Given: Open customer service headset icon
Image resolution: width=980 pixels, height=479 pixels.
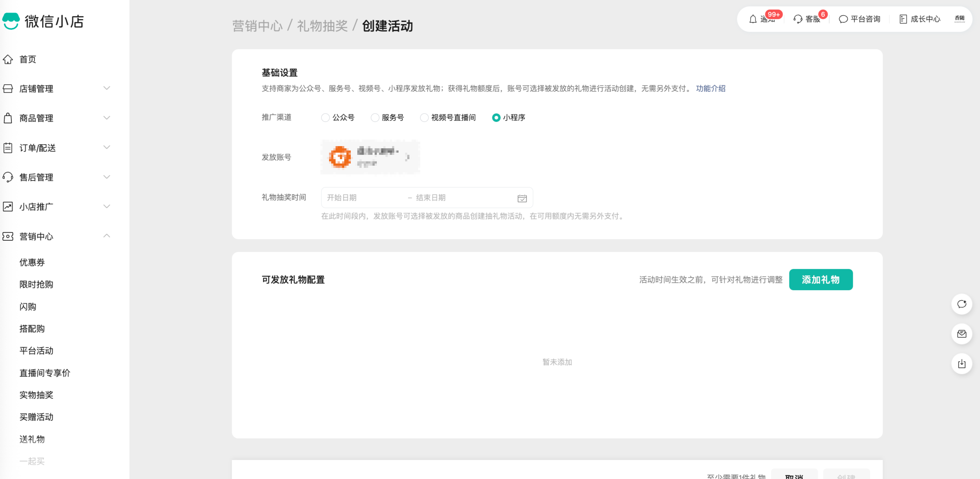Looking at the screenshot, I should tap(798, 19).
